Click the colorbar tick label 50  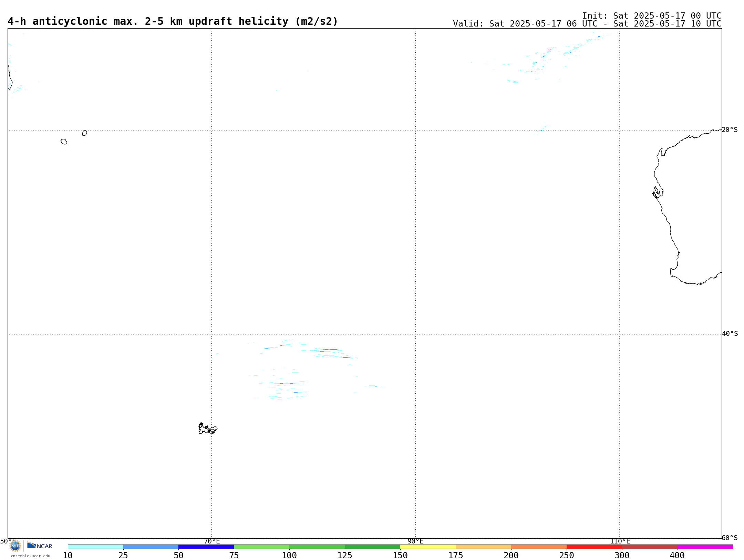[178, 555]
